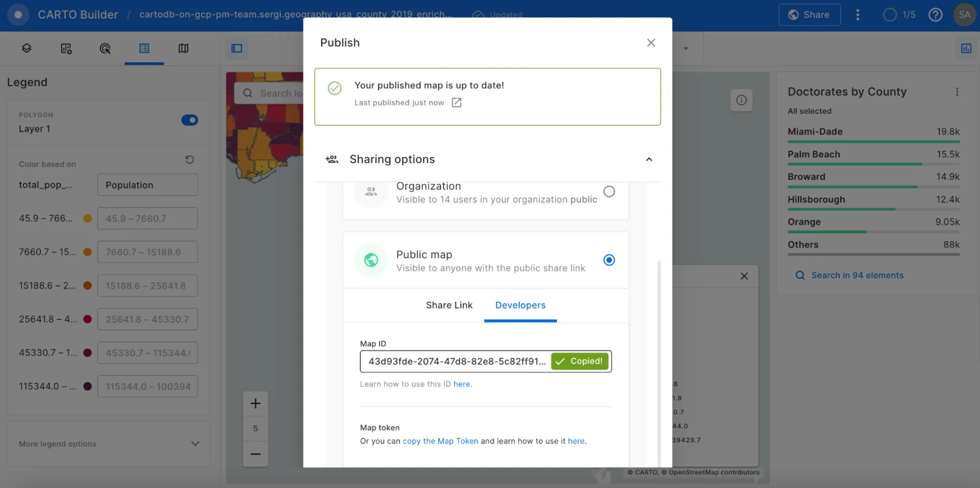980x488 pixels.
Task: Open the Doctorates by County widget options menu
Action: [957, 91]
